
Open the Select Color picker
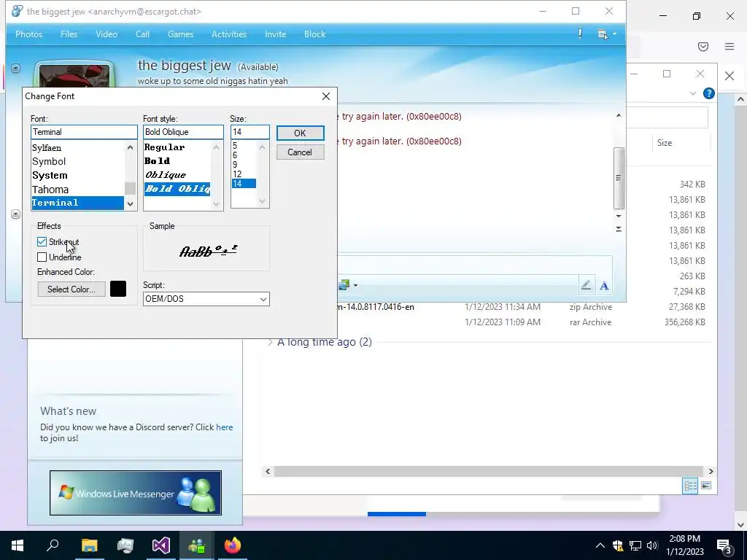[x=71, y=289]
